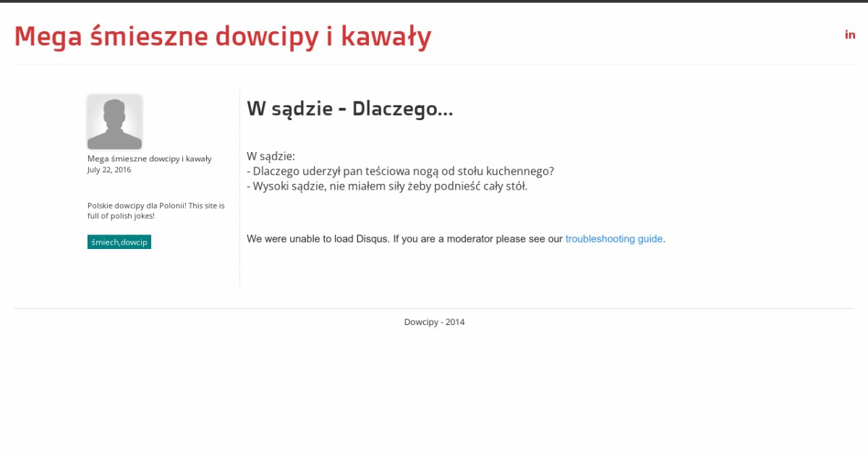This screenshot has height=456, width=868.
Task: Click the grey author avatar silhouette
Action: 114,122
